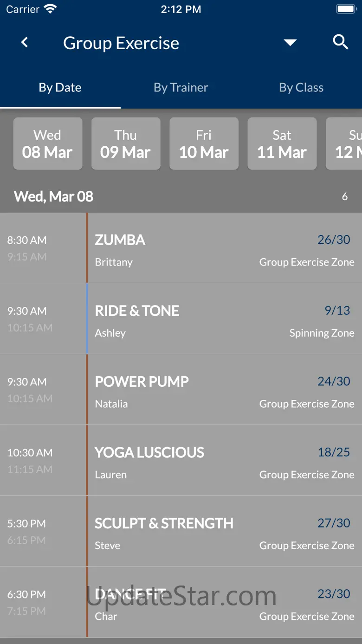362x644 pixels.
Task: Tap the back arrow icon
Action: click(x=25, y=43)
